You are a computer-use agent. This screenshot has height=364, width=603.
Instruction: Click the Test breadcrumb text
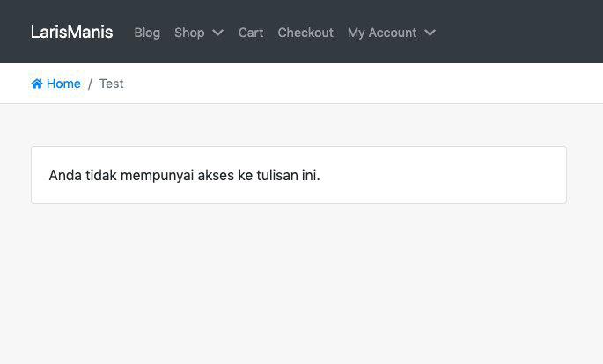tap(111, 84)
